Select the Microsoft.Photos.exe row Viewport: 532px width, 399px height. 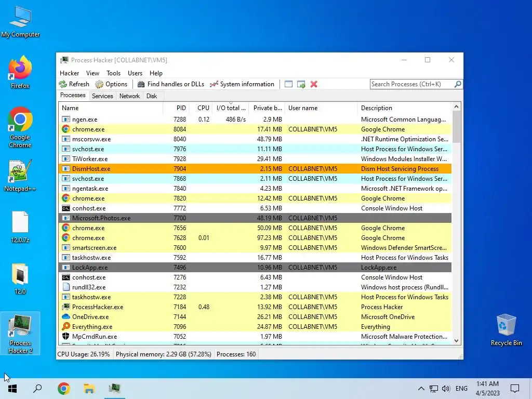pyautogui.click(x=255, y=218)
